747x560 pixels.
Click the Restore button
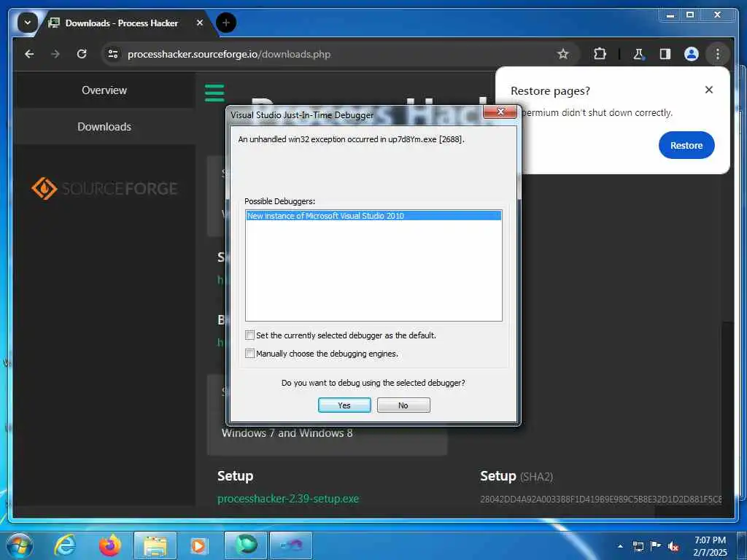coord(686,145)
